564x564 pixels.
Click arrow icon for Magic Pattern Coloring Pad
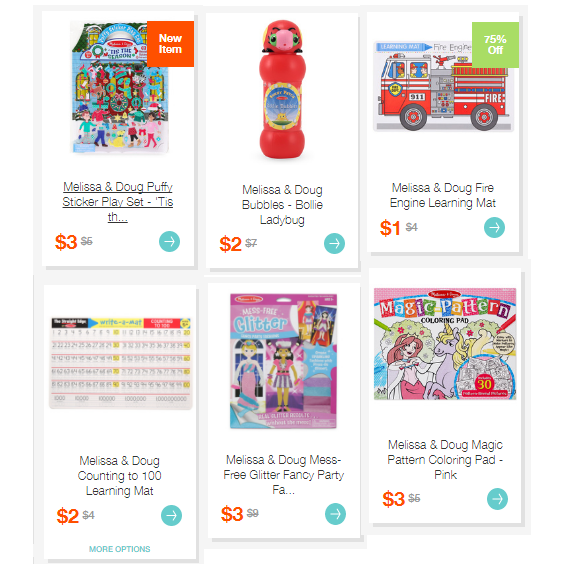click(x=497, y=499)
